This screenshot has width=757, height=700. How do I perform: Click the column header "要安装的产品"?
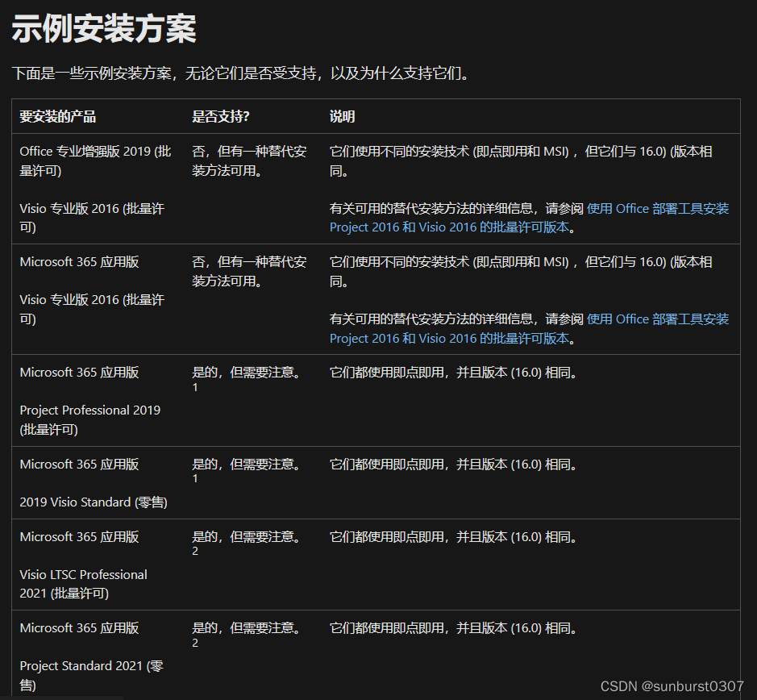pos(57,116)
